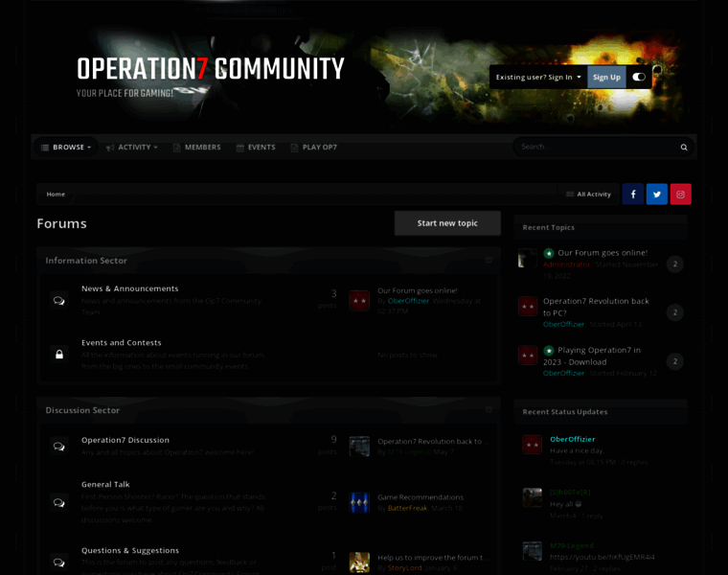
Task: Open Game Recommendations last post
Action: pos(421,497)
